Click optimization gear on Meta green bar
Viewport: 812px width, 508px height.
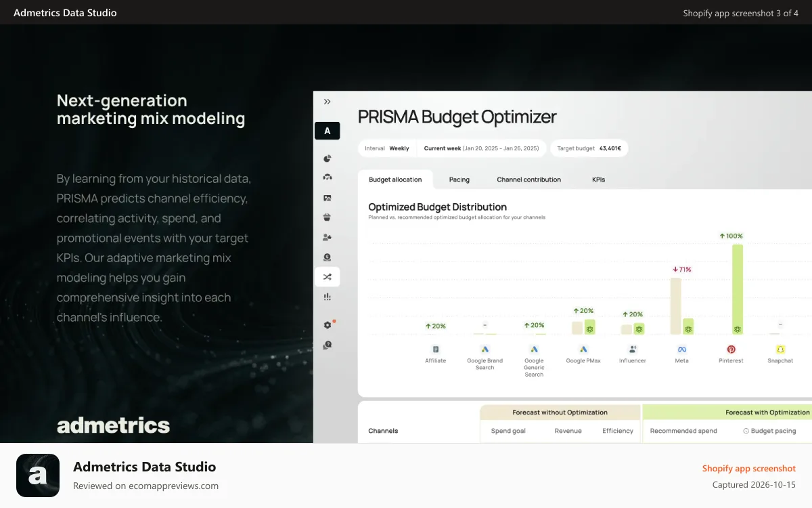coord(688,329)
